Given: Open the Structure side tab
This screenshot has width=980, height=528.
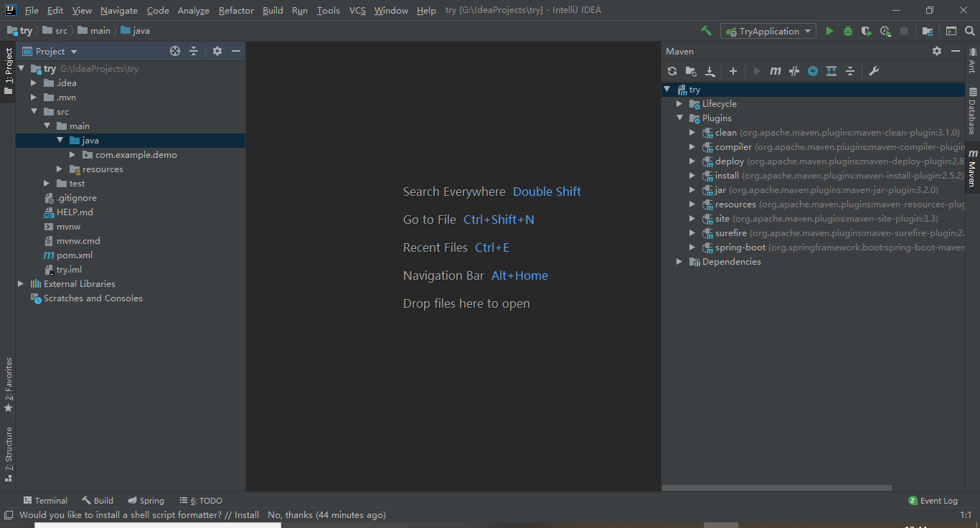Looking at the screenshot, I should tap(9, 453).
